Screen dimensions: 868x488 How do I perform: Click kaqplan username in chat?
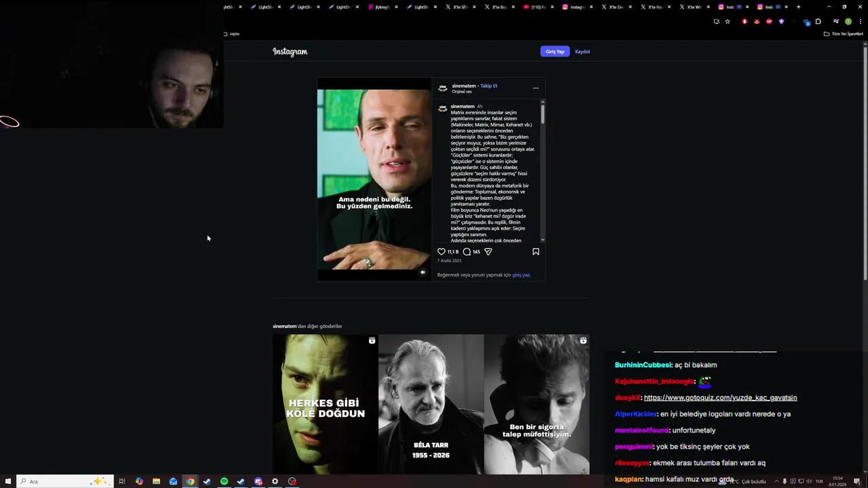tap(629, 479)
